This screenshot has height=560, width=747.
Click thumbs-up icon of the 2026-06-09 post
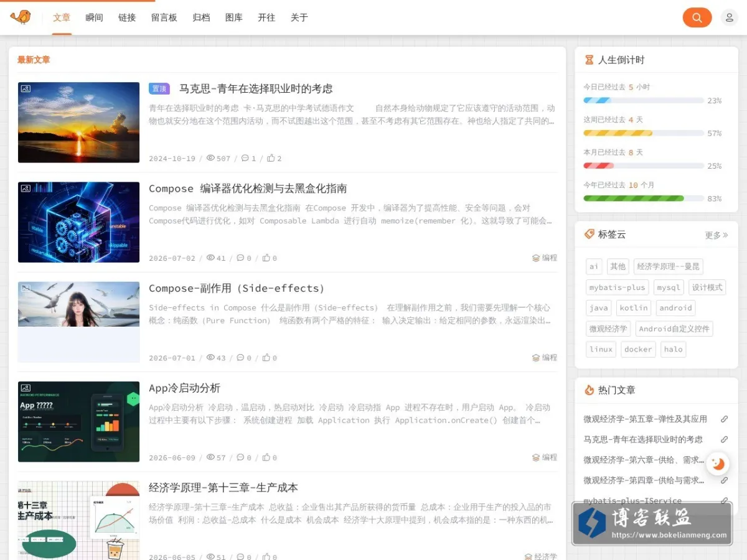[x=266, y=457]
